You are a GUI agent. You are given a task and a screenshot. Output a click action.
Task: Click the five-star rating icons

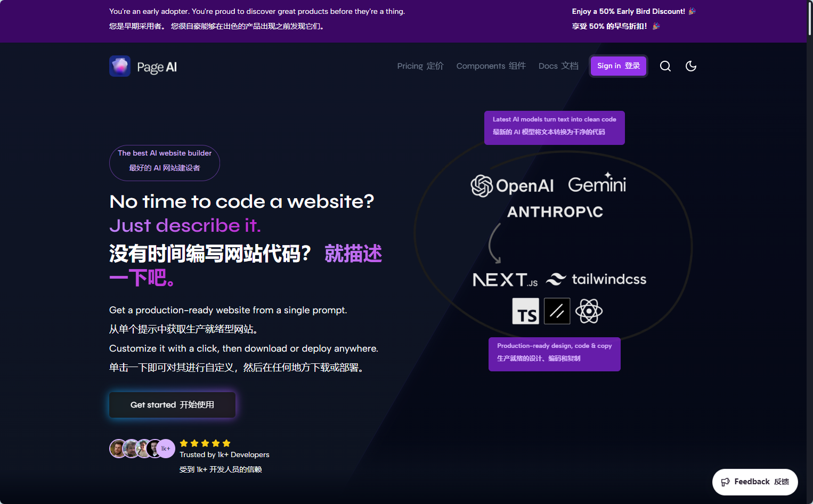(x=205, y=443)
